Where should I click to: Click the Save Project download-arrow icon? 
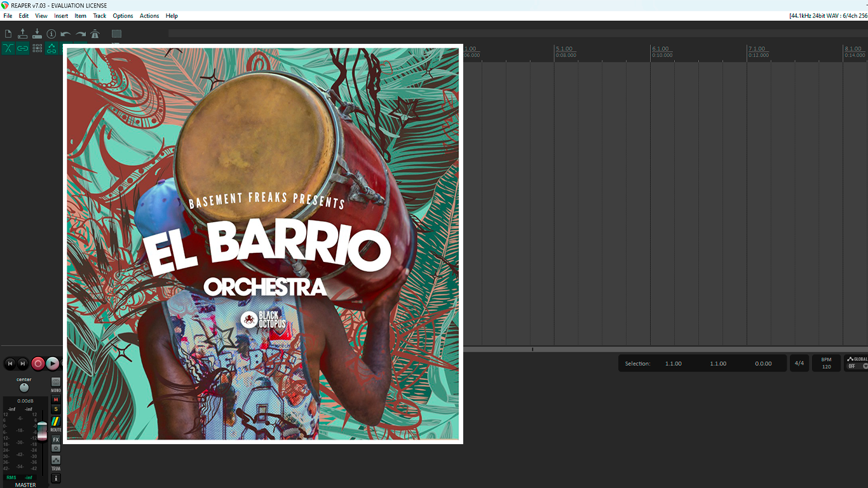37,34
